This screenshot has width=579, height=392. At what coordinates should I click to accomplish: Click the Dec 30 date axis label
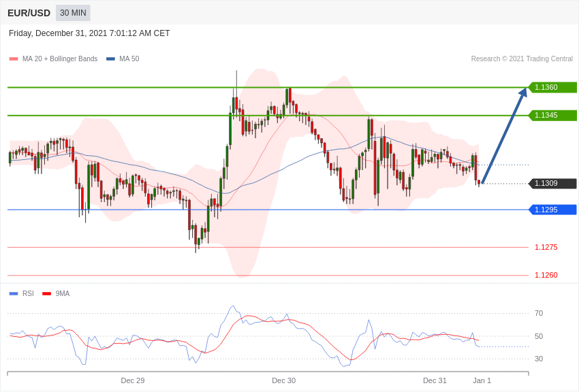(x=283, y=380)
